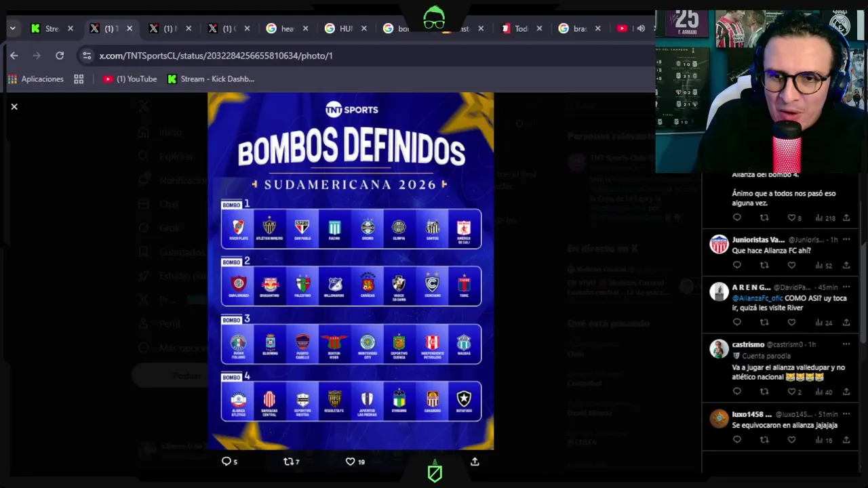Open Stream - Kick Dashboard bookmark
Viewport: 868px width, 488px height.
[211, 79]
